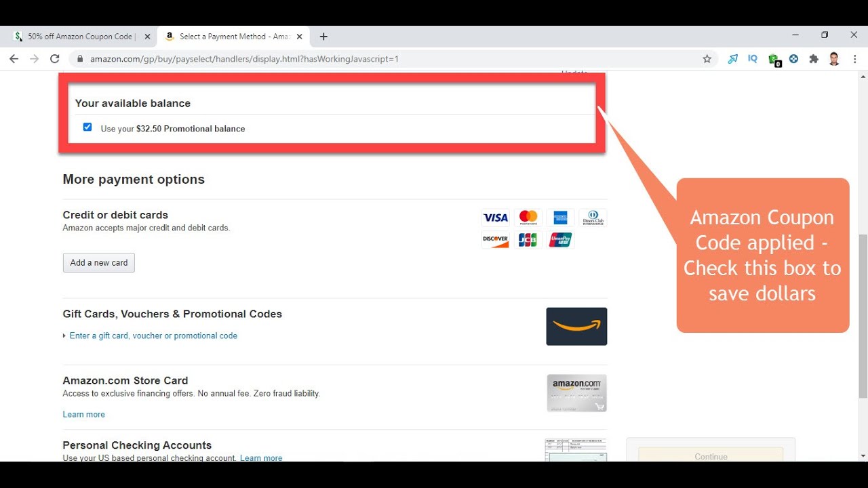Viewport: 868px width, 488px height.
Task: Open the Chrome profile avatar
Action: [834, 59]
